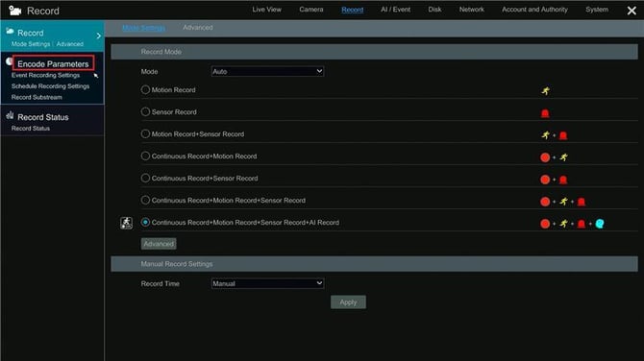Open the Disk menu
Viewport: 644px width, 361px height.
pyautogui.click(x=434, y=10)
